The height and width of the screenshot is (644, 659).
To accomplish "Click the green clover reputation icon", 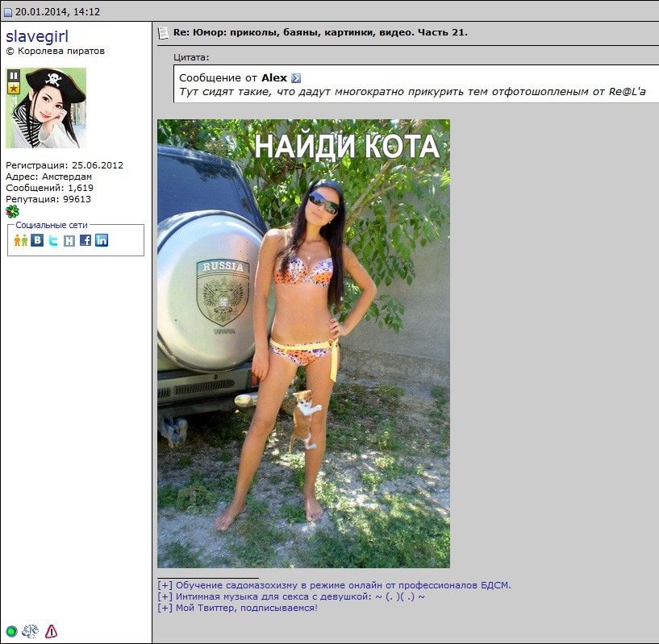I will tap(13, 211).
